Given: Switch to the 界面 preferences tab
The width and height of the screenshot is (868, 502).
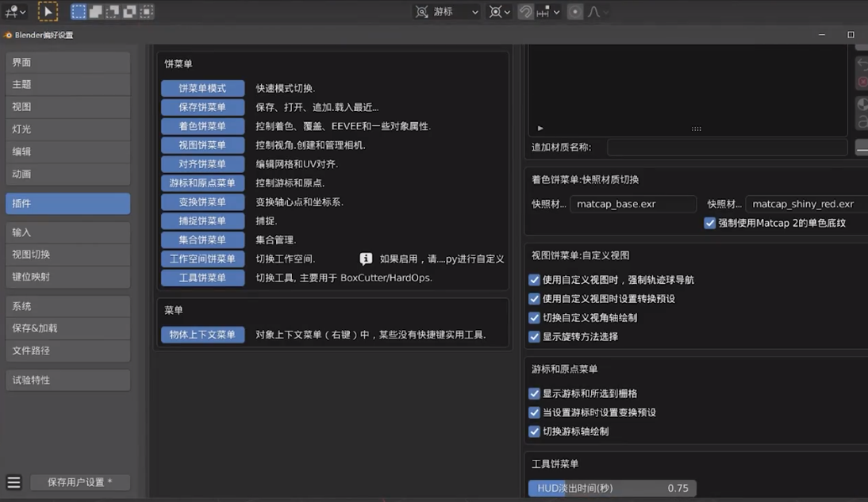Looking at the screenshot, I should click(x=68, y=63).
